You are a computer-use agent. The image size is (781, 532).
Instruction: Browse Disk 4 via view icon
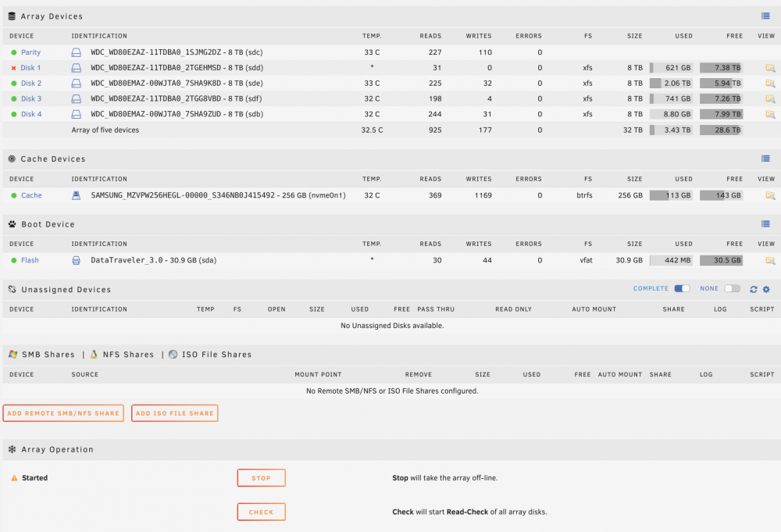(x=770, y=114)
